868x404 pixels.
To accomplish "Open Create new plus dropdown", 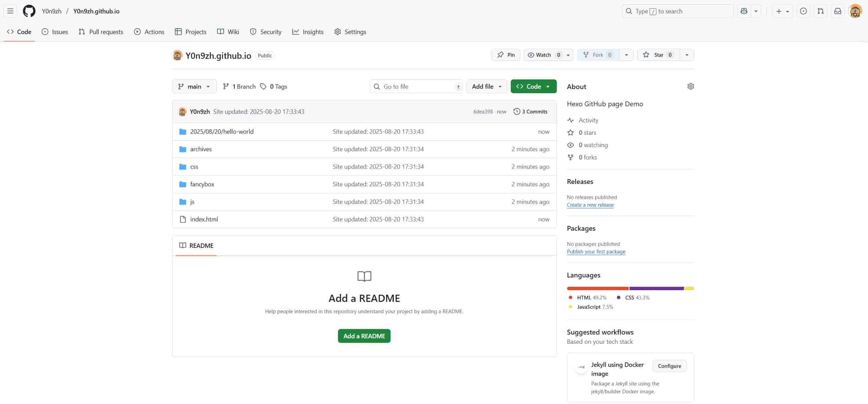I will point(782,11).
